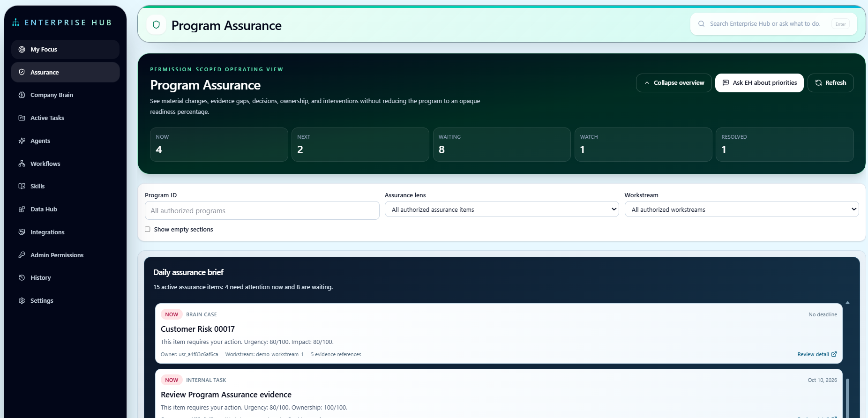Viewport: 868px width, 418px height.
Task: Open Workflows from the sidebar
Action: [65, 164]
